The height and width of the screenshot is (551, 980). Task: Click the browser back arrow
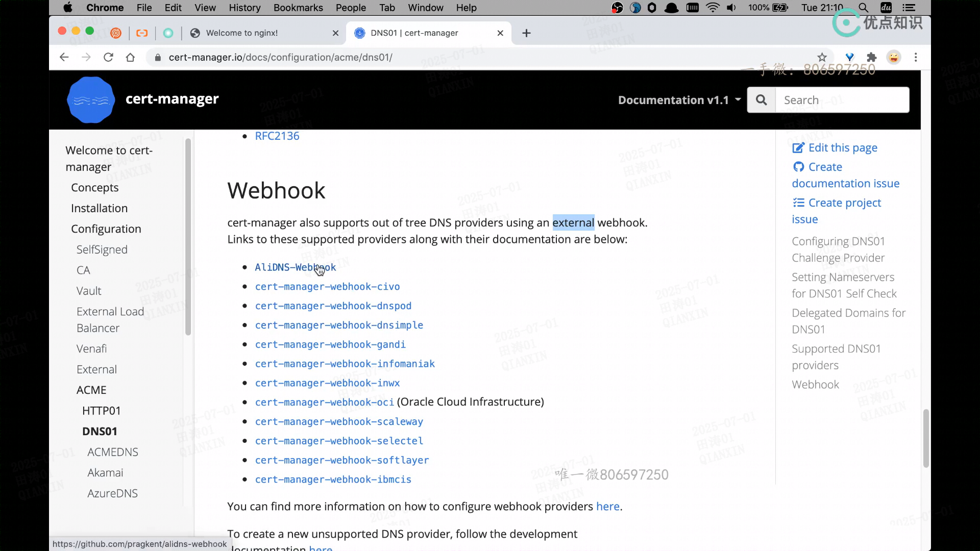click(64, 57)
